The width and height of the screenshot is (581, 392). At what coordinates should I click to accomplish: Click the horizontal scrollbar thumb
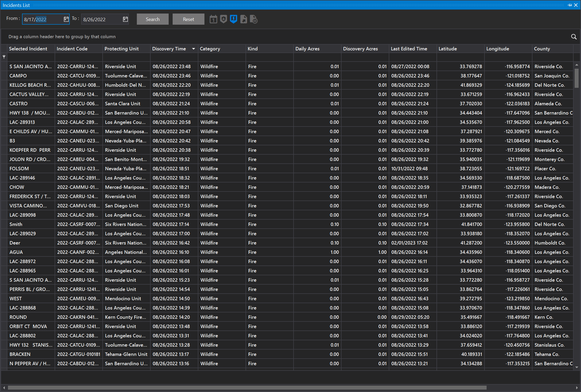(x=247, y=388)
